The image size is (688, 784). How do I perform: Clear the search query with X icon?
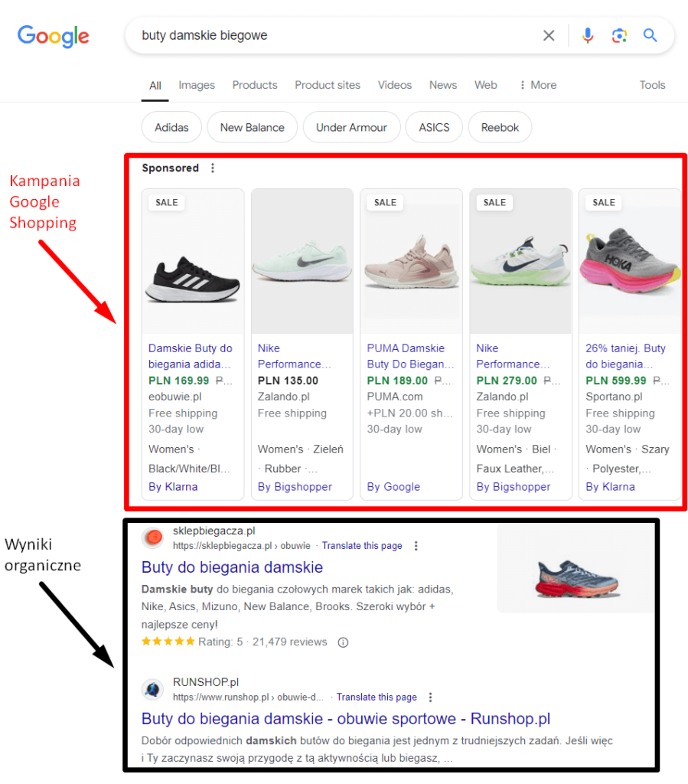point(549,35)
